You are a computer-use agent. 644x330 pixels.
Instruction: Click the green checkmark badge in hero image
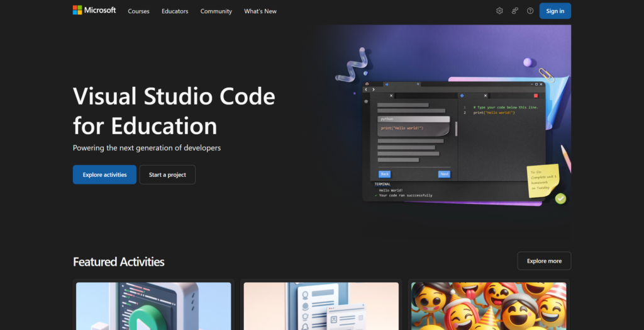coord(560,199)
